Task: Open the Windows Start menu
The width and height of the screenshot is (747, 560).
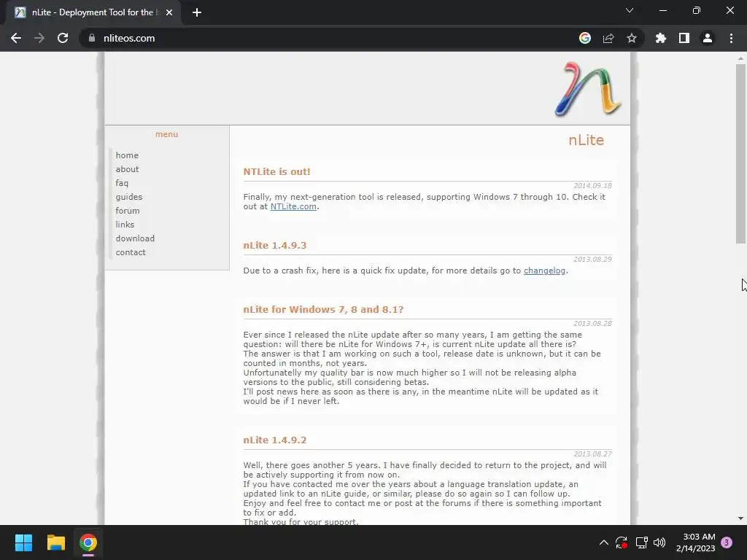Action: (x=24, y=542)
